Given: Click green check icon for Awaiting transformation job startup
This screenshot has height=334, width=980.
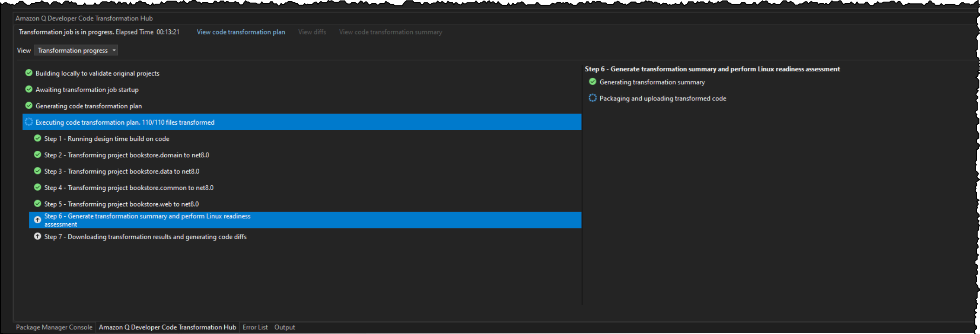Looking at the screenshot, I should tap(29, 89).
